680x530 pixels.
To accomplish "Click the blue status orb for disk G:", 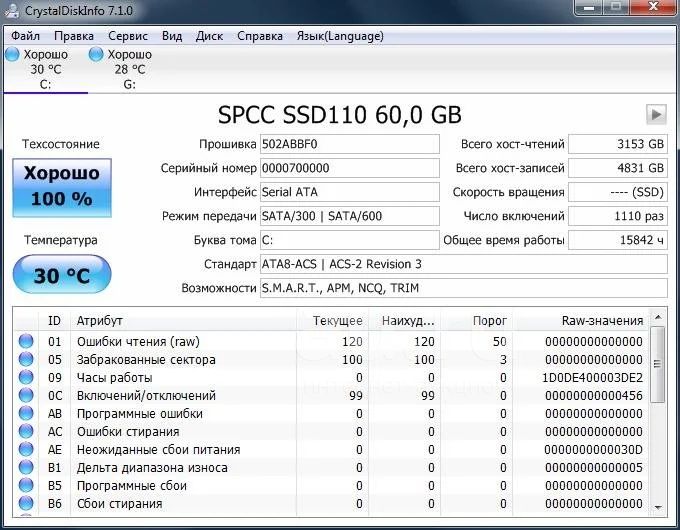I will (x=96, y=55).
